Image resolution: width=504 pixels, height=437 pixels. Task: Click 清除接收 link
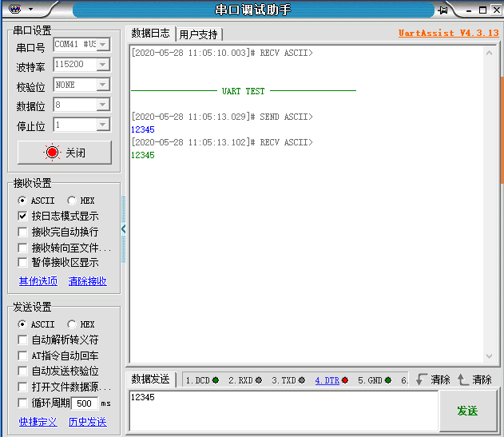pos(87,281)
